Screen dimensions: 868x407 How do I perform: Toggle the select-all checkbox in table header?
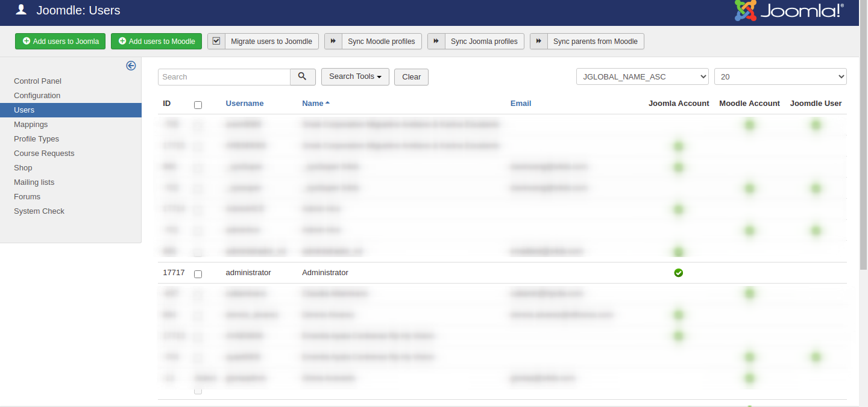[198, 105]
